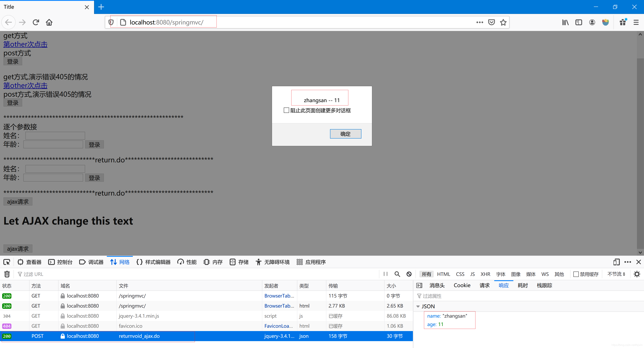The height and width of the screenshot is (348, 644).
Task: Show 耗时 details tab
Action: (x=523, y=285)
